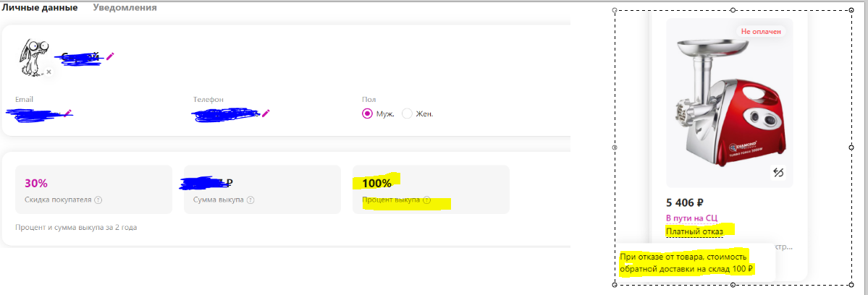Viewport: 868px width, 295px height.
Task: Switch to the Уведомления tab
Action: coord(125,8)
